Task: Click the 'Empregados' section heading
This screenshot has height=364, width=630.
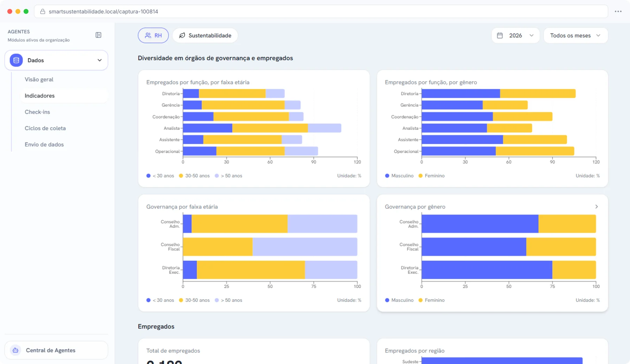Action: click(x=156, y=327)
